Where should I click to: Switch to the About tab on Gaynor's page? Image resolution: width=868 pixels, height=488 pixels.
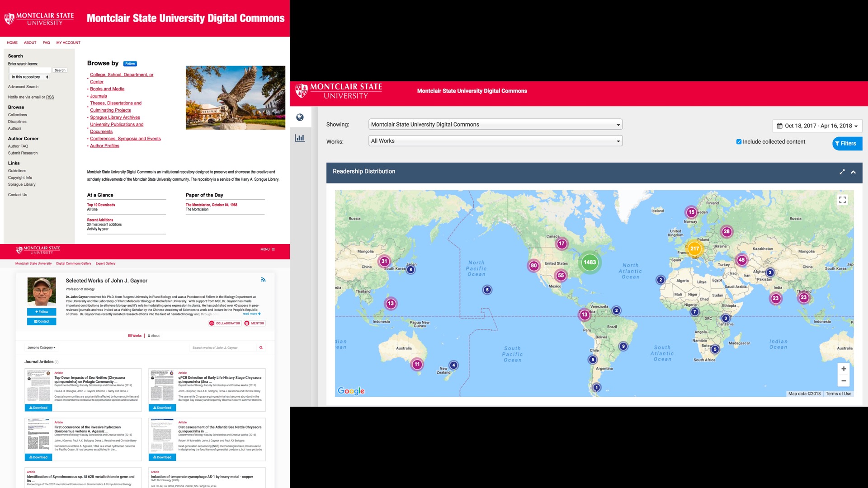click(154, 336)
